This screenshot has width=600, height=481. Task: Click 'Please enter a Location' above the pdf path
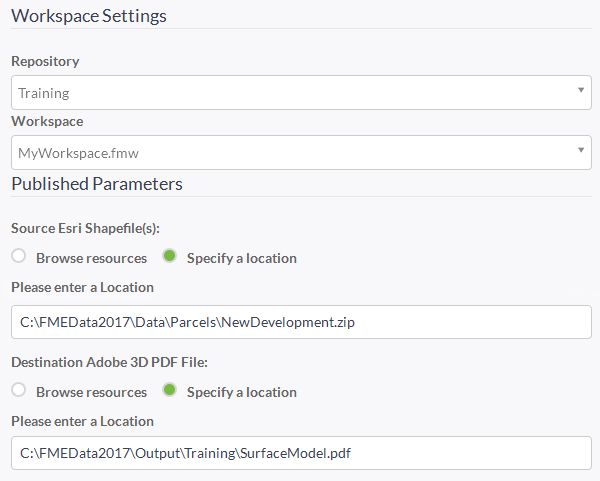82,421
